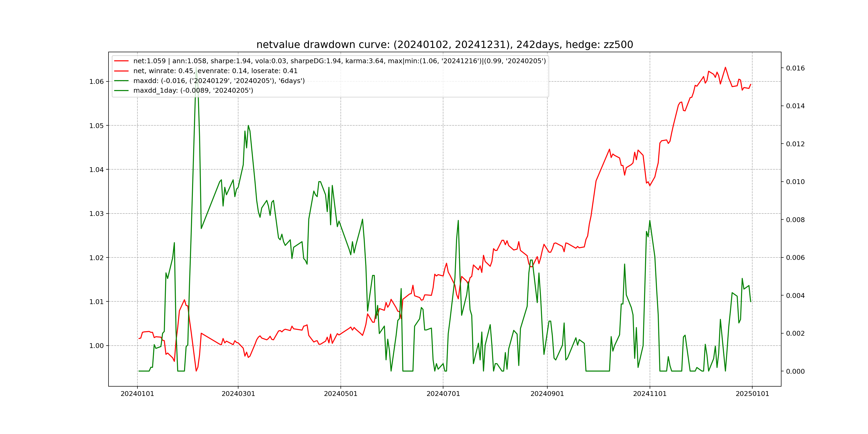
Task: Click the red line swatch beside net:1.059 legend entry
Action: [121, 61]
